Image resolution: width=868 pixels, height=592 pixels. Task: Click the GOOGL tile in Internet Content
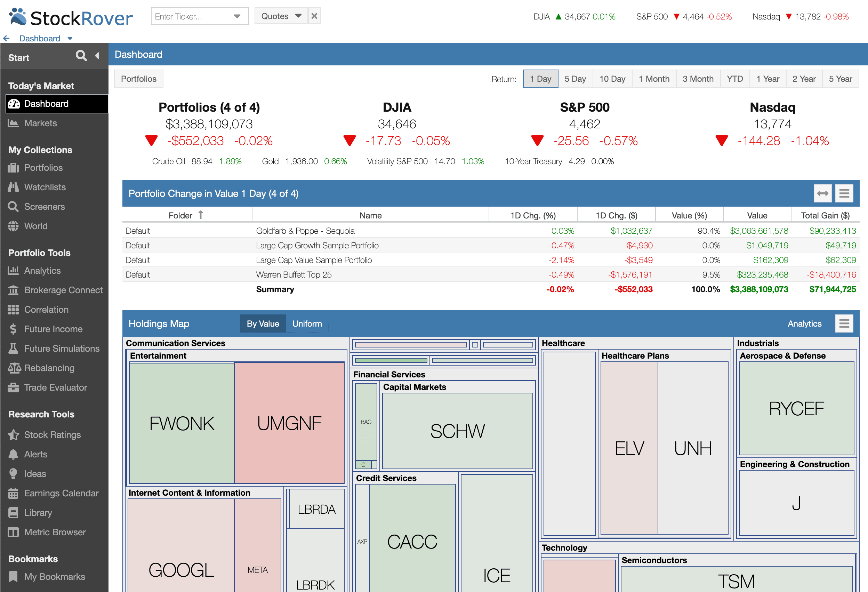pyautogui.click(x=181, y=545)
